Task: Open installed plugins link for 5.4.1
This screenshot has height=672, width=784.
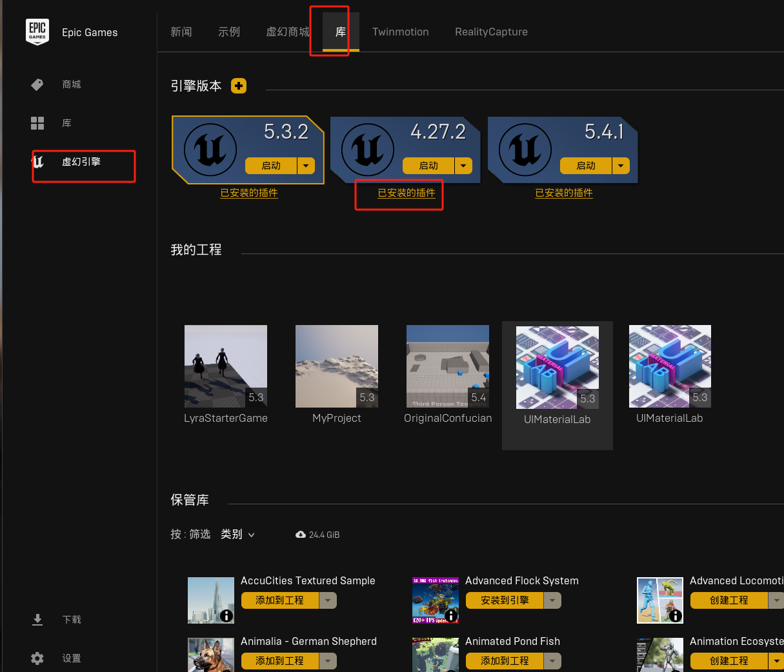Action: coord(564,193)
